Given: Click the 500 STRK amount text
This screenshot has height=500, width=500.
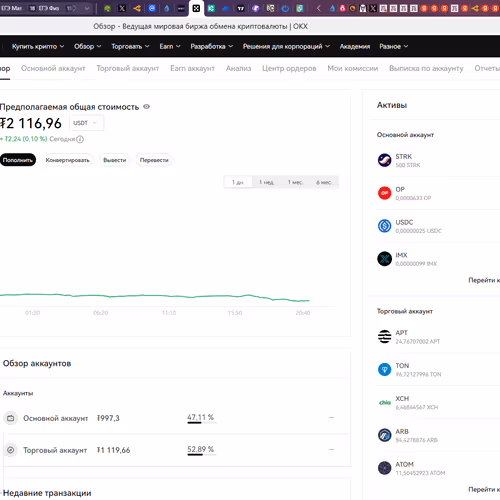Looking at the screenshot, I should 408,165.
